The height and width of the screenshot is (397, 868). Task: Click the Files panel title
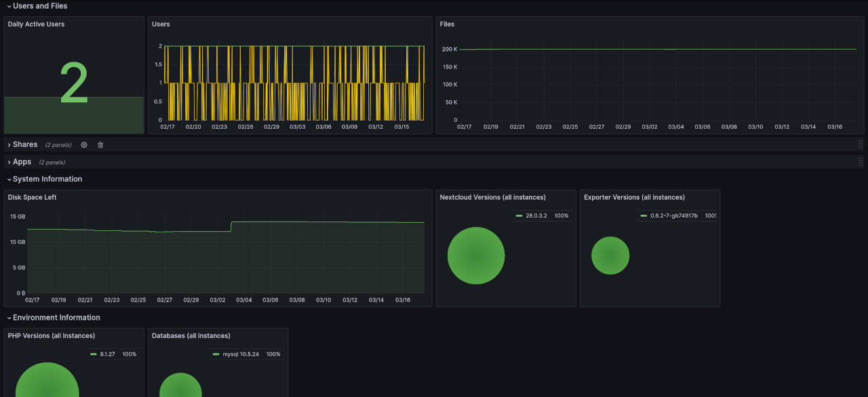[x=447, y=24]
